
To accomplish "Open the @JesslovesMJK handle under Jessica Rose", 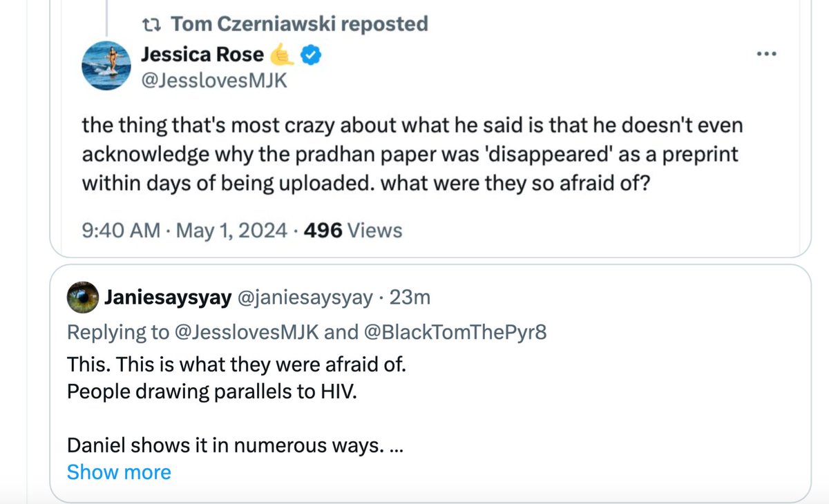I will (213, 80).
